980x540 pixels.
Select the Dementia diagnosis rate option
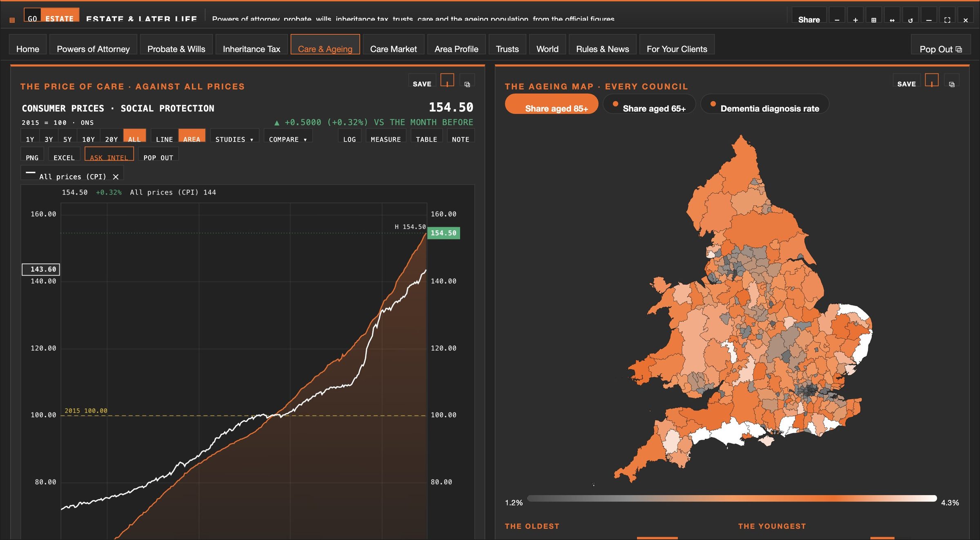765,104
